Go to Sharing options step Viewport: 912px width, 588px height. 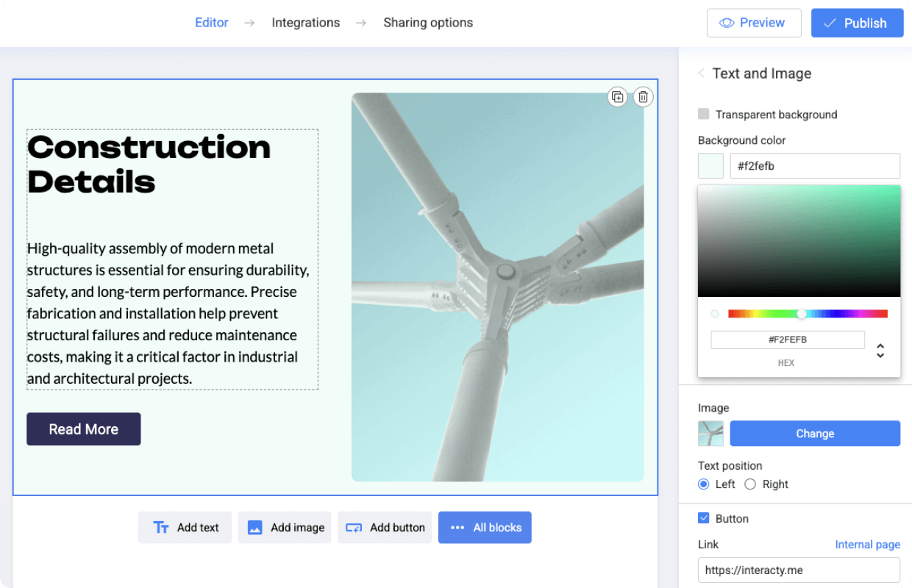428,23
